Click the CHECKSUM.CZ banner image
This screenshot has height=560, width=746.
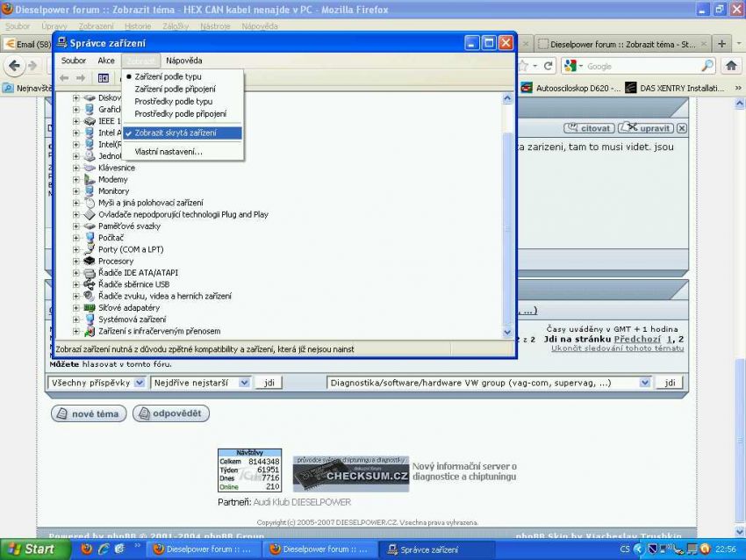351,474
